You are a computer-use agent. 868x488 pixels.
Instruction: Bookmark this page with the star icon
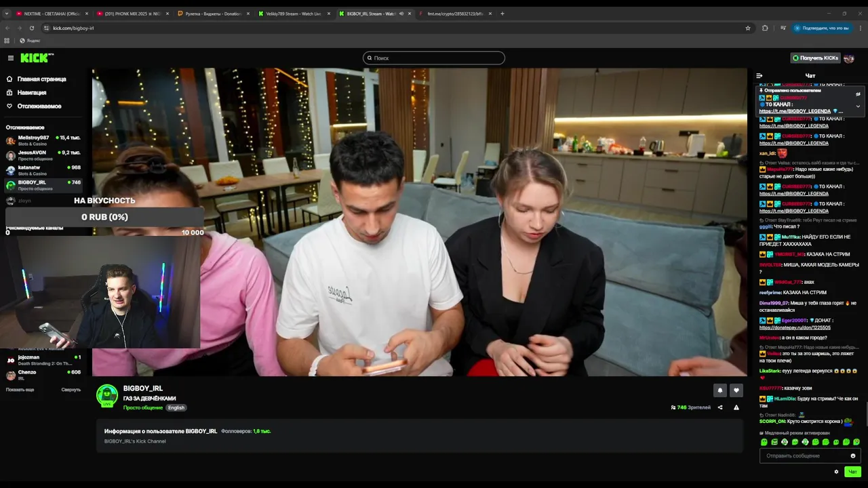point(748,28)
